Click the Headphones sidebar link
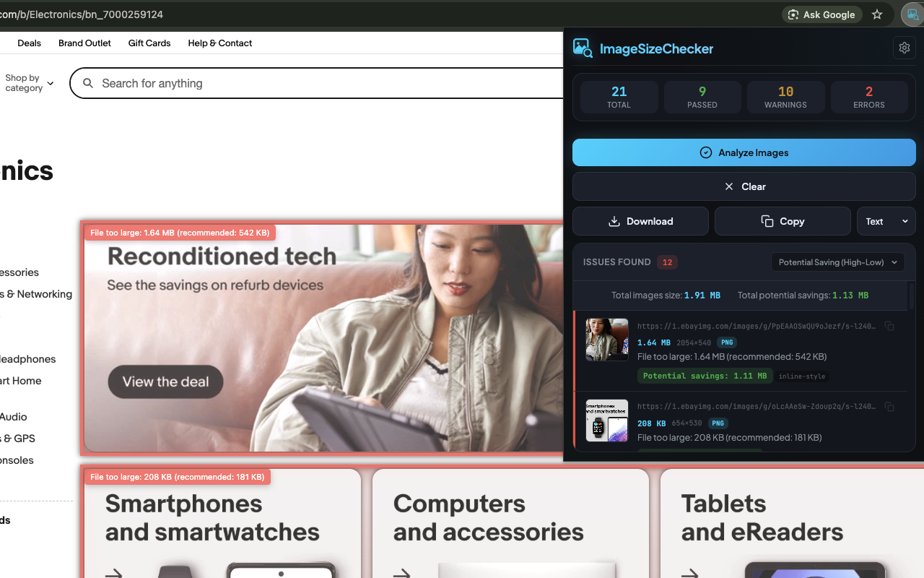 click(27, 359)
